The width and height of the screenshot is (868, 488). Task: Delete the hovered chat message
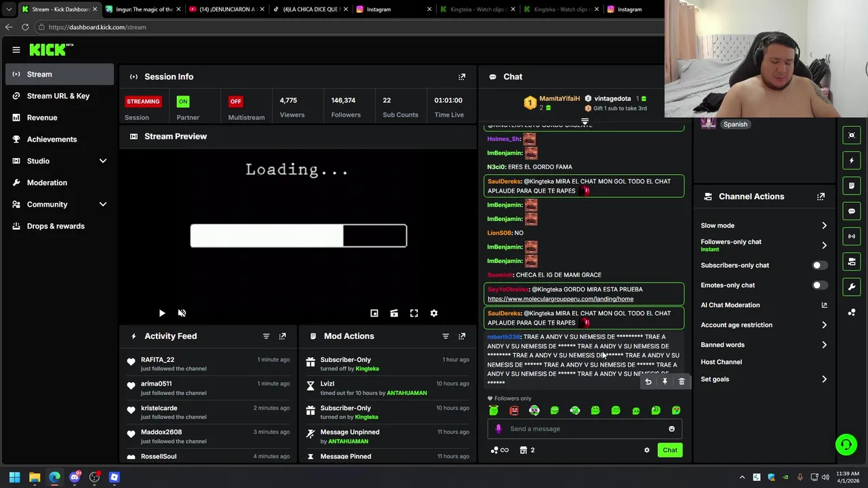tap(682, 382)
